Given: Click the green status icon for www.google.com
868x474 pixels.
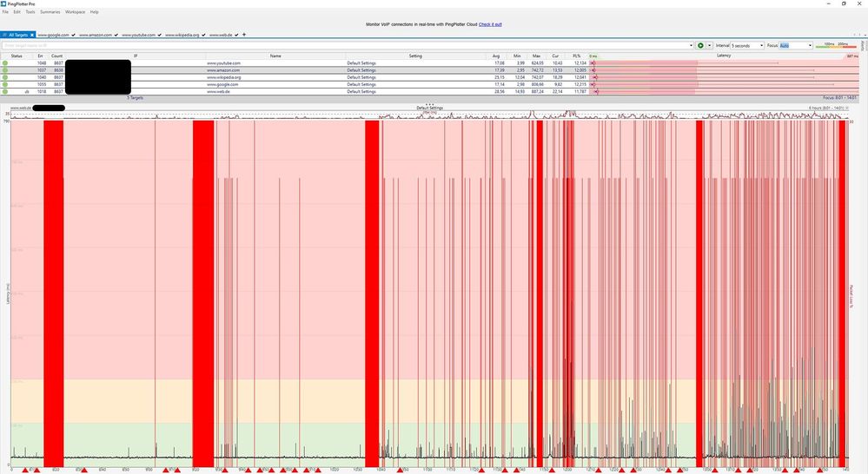Looking at the screenshot, I should point(5,84).
